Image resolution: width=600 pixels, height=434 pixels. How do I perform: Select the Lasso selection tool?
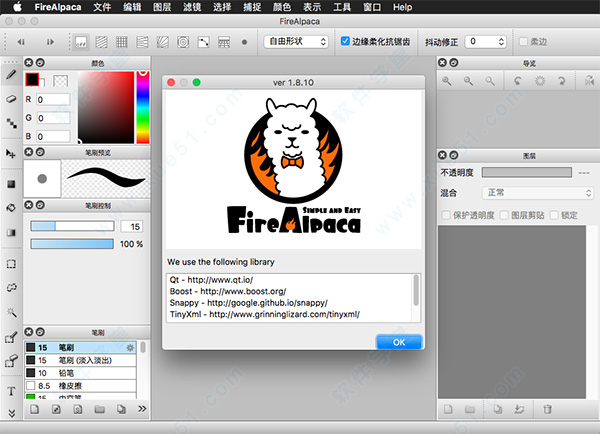tap(11, 288)
